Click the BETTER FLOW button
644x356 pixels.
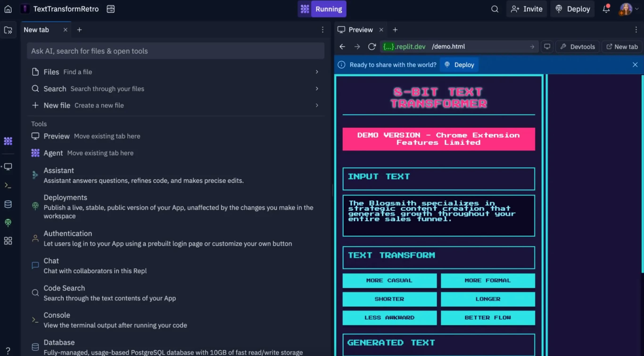coord(488,318)
